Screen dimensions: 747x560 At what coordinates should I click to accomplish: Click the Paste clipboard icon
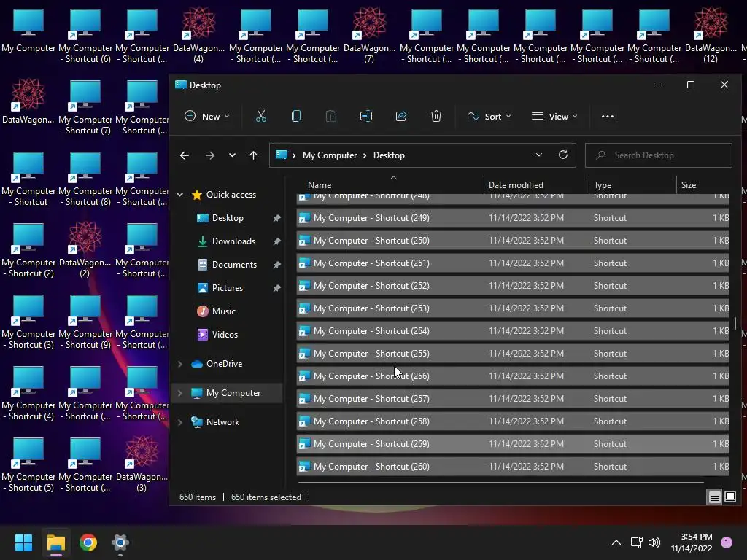coord(330,116)
